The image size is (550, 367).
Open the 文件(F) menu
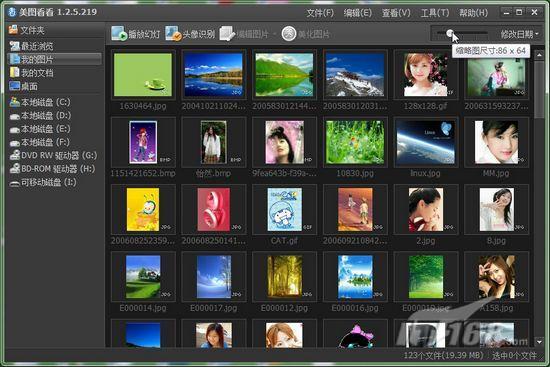[x=320, y=13]
